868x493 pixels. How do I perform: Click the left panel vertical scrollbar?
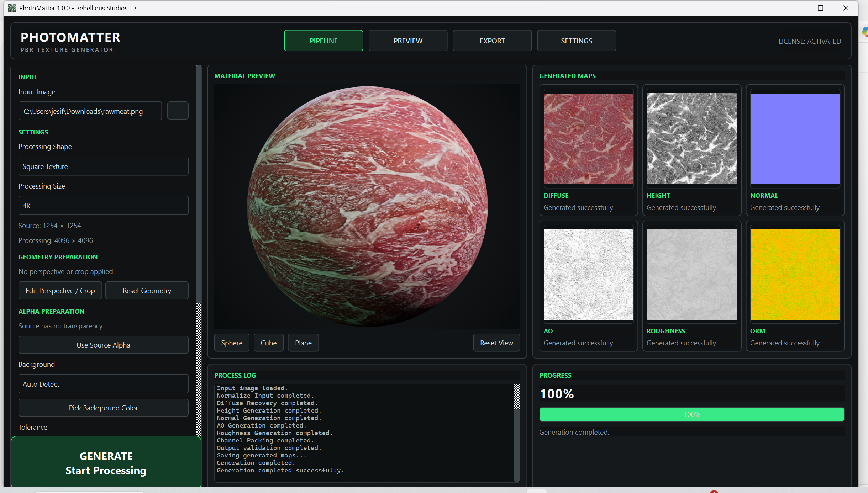[199, 250]
